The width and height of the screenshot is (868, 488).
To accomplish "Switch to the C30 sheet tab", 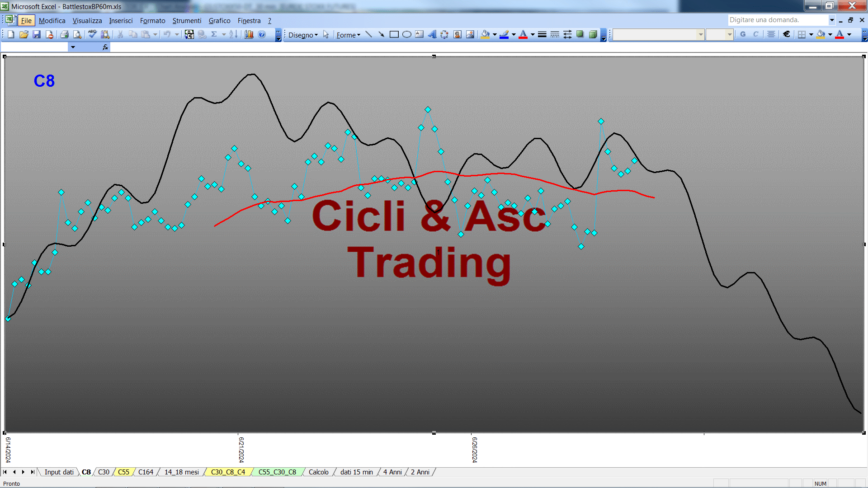I will click(104, 472).
